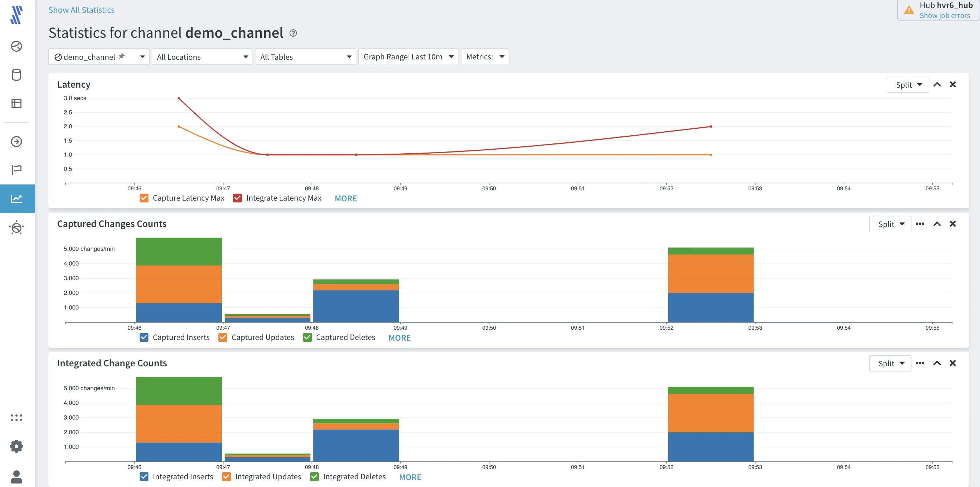Disable Integrated Updates series checkbox
The image size is (980, 487).
tap(226, 477)
